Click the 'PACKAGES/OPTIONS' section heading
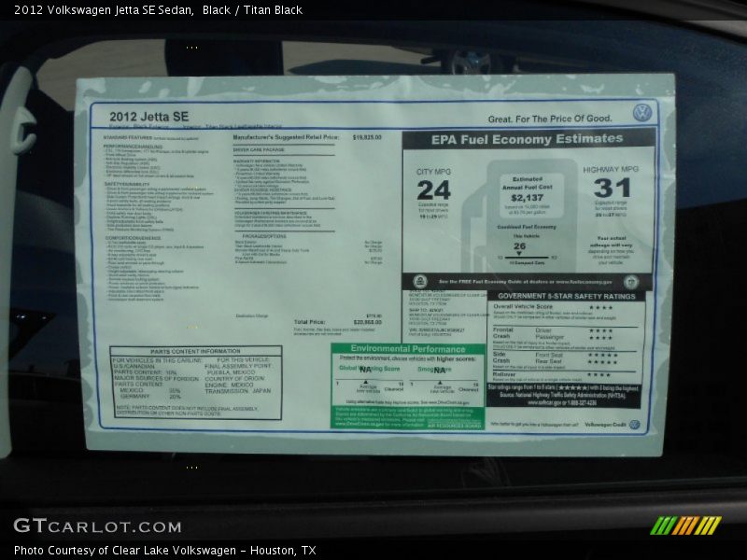The image size is (747, 560). (264, 236)
